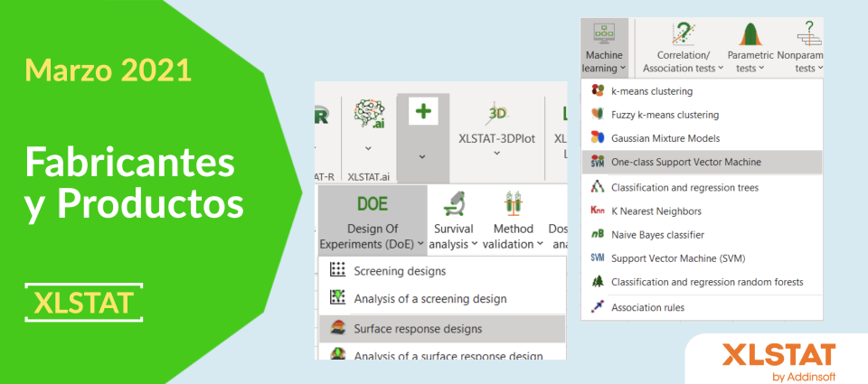This screenshot has width=868, height=384.
Task: Click the Analysis of screening design icon
Action: coord(337,297)
